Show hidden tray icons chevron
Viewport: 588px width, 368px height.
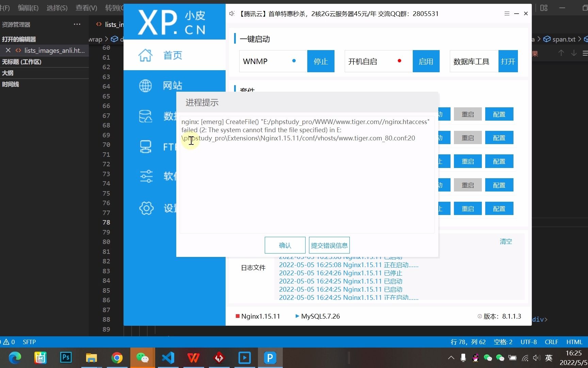pyautogui.click(x=451, y=358)
